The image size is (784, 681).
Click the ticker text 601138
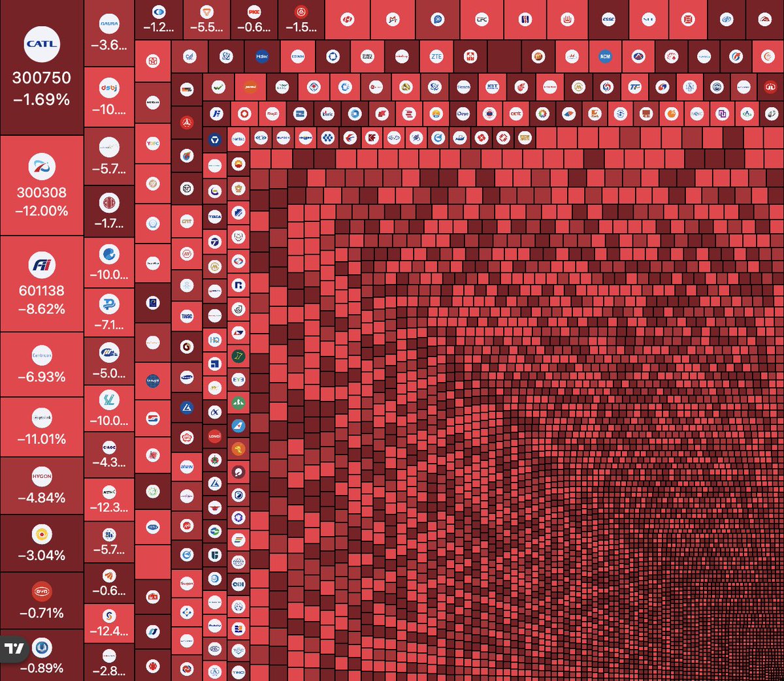point(42,291)
